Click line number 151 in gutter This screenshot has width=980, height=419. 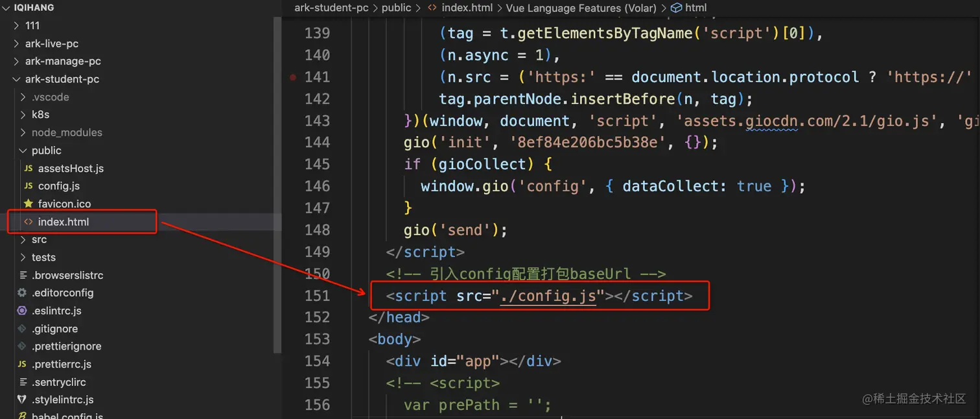[x=317, y=296]
